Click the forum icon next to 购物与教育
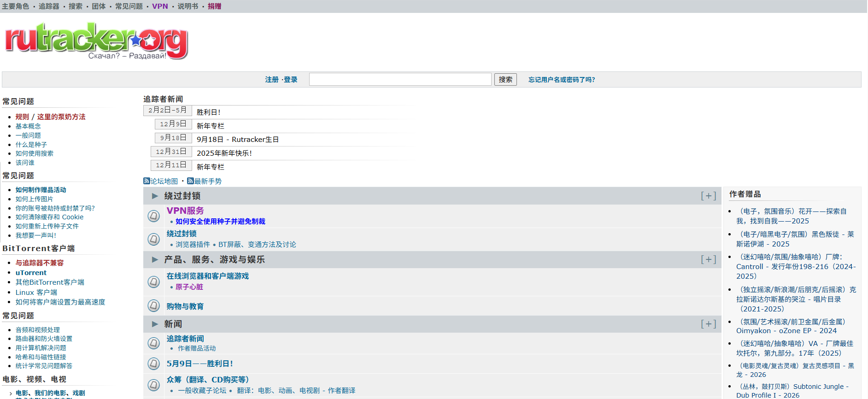The height and width of the screenshot is (399, 868). [154, 305]
